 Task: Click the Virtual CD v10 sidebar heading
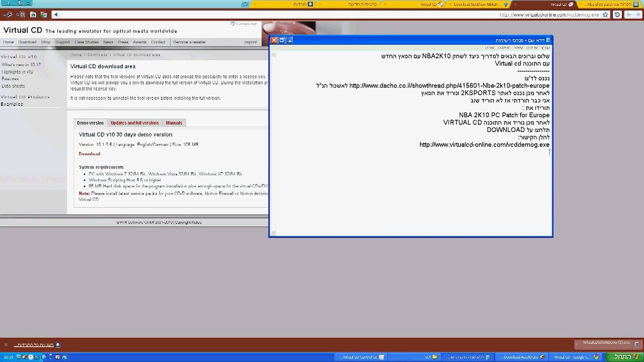pos(19,57)
